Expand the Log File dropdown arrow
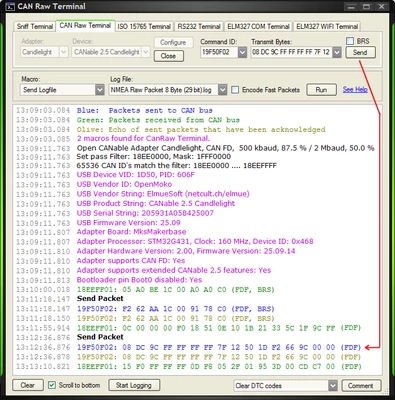This screenshot has width=395, height=400. tap(222, 90)
